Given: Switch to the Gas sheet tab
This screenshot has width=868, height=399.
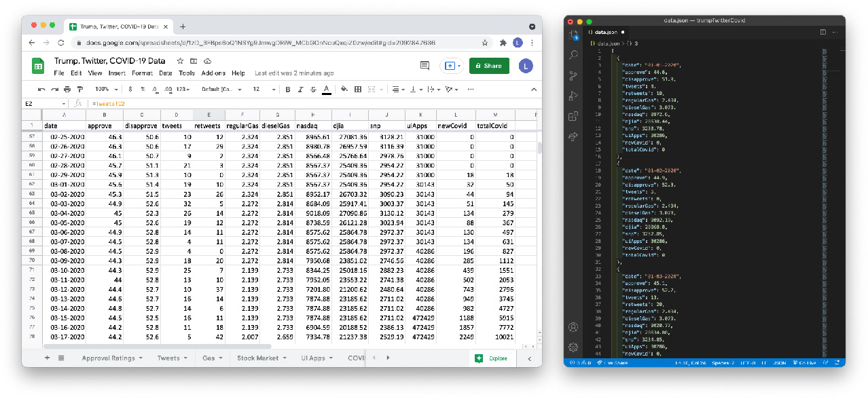Looking at the screenshot, I should pos(211,358).
